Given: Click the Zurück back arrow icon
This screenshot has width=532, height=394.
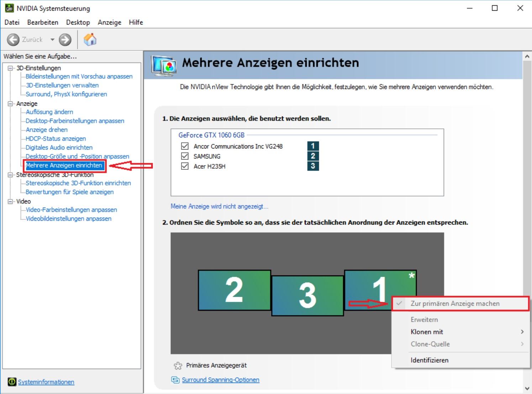Looking at the screenshot, I should point(13,40).
